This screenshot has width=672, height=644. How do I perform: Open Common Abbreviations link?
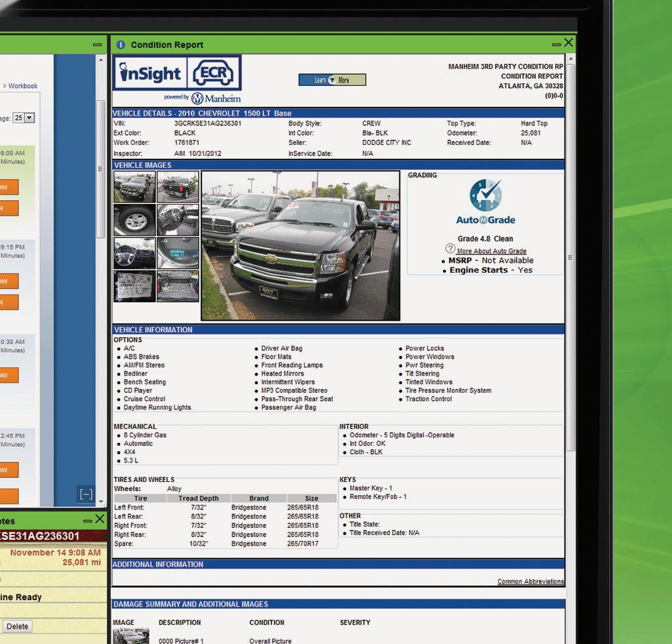coord(530,582)
